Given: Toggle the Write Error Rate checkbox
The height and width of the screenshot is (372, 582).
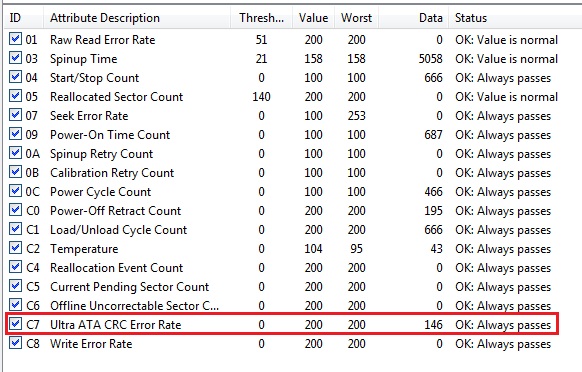Looking at the screenshot, I should tap(15, 343).
